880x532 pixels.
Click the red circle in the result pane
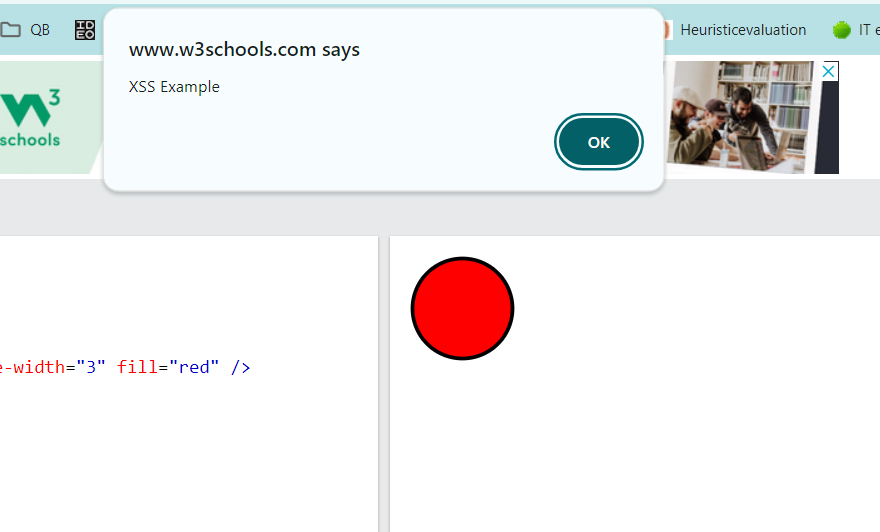pyautogui.click(x=462, y=308)
